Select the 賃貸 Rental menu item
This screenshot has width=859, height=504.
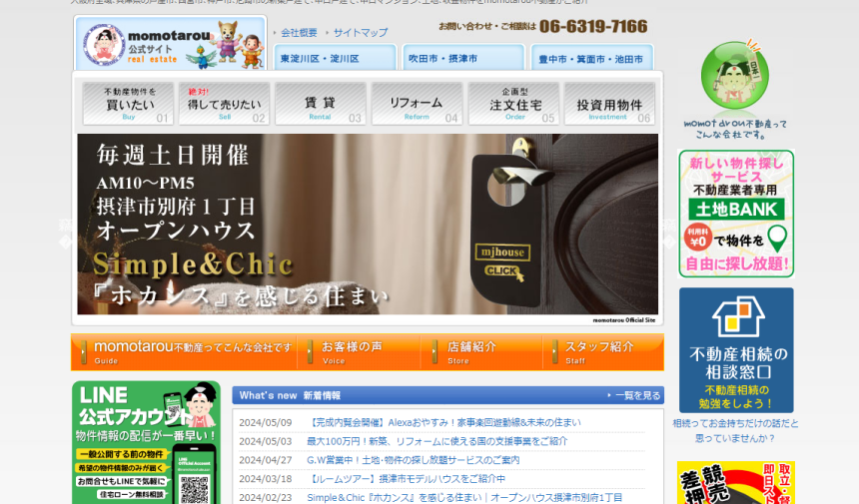click(321, 104)
